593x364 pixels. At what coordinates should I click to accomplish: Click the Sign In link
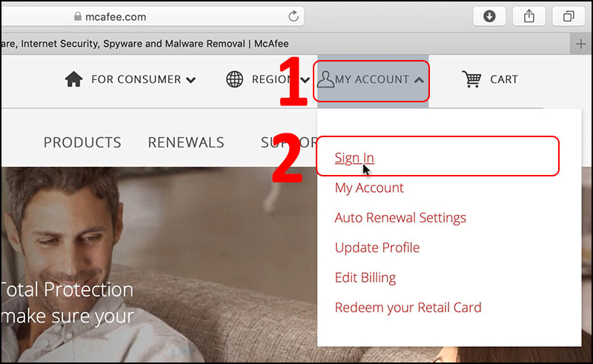pos(354,158)
